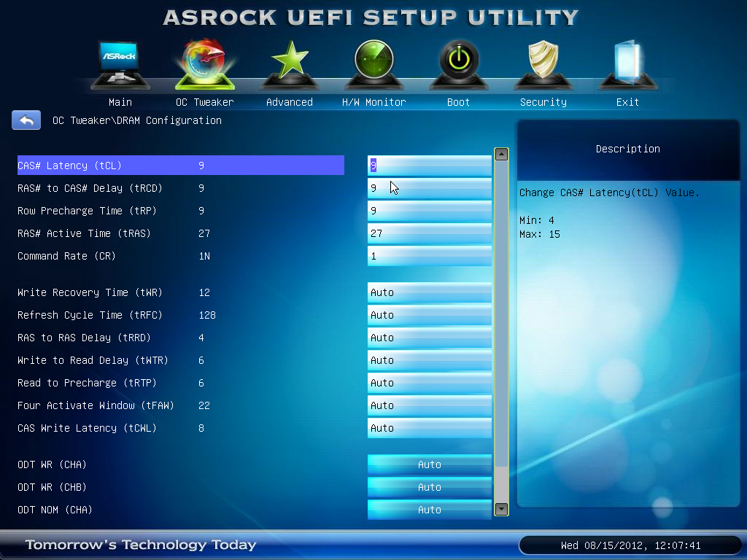The height and width of the screenshot is (560, 747).
Task: Switch to the Boot tab label
Action: tap(458, 102)
